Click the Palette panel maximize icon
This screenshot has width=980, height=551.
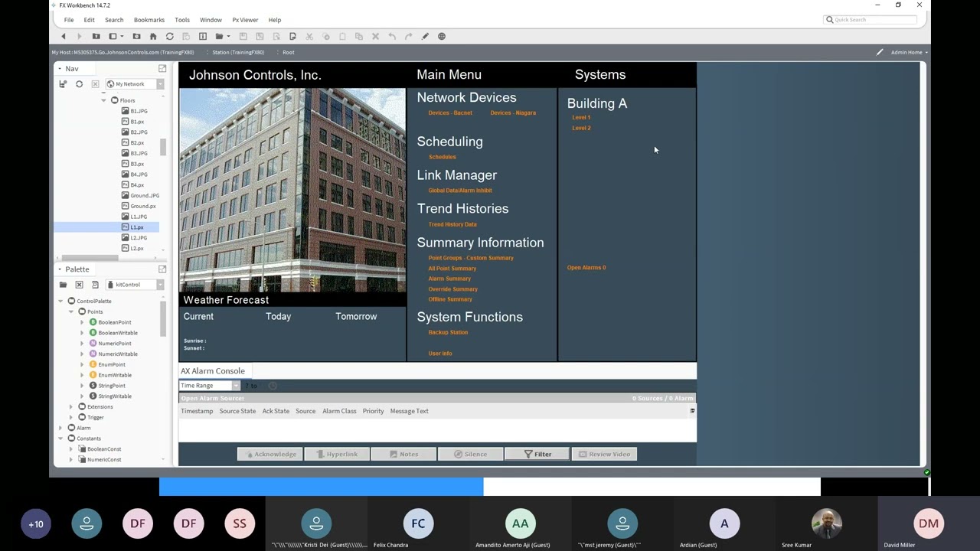162,269
